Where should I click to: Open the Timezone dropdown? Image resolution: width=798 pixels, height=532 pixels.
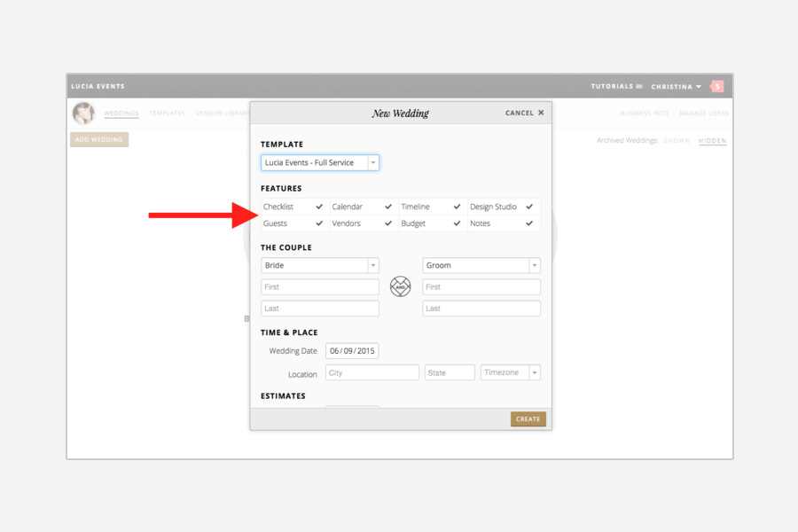[x=534, y=373]
